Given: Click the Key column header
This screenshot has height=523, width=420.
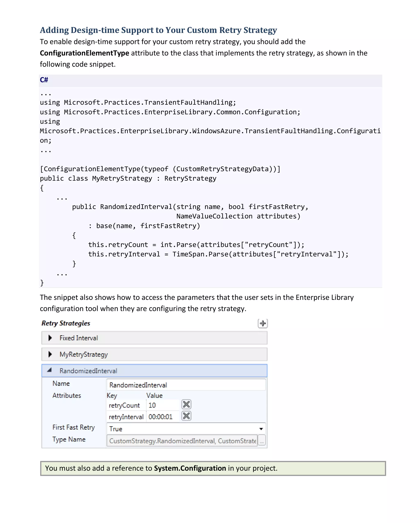Looking at the screenshot, I should (x=112, y=396).
